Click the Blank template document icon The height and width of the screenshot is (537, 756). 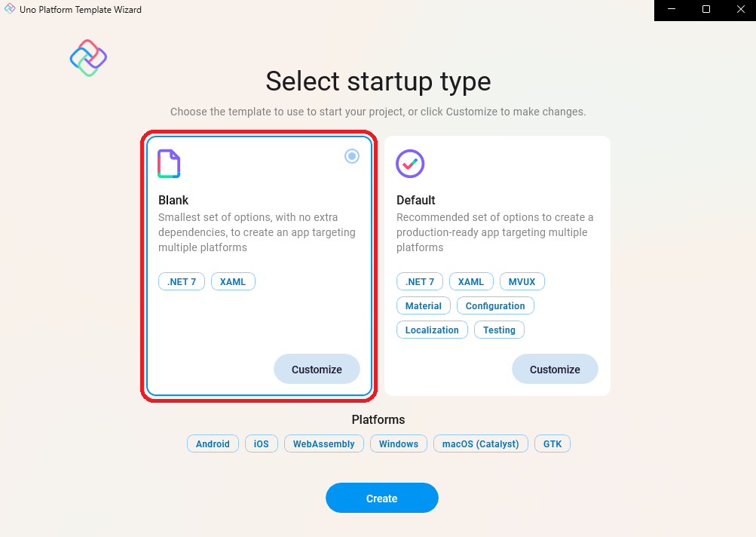point(168,164)
